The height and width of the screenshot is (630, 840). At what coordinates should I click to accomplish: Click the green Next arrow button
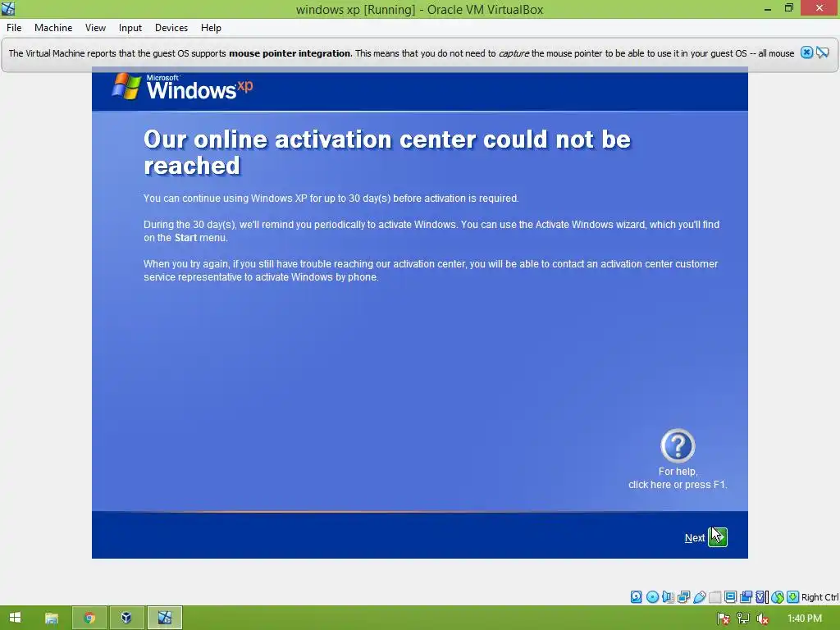pos(717,536)
